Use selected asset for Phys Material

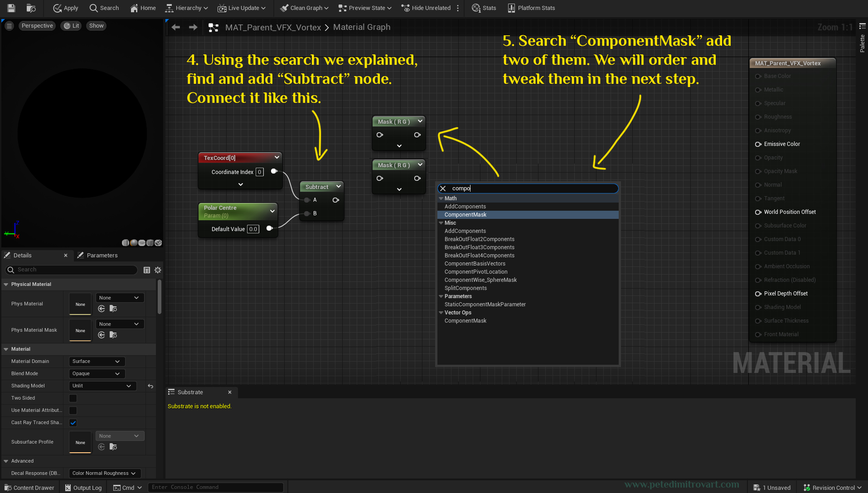[102, 309]
